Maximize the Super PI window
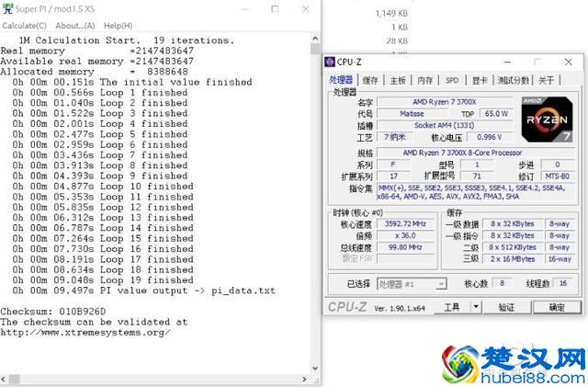Viewport: 588px width, 387px height. 275,9
